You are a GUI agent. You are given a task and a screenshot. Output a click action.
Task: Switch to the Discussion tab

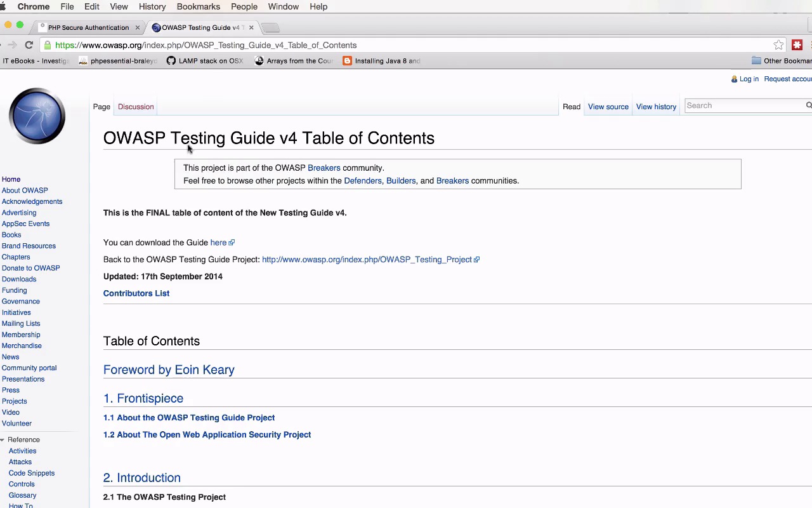click(136, 107)
